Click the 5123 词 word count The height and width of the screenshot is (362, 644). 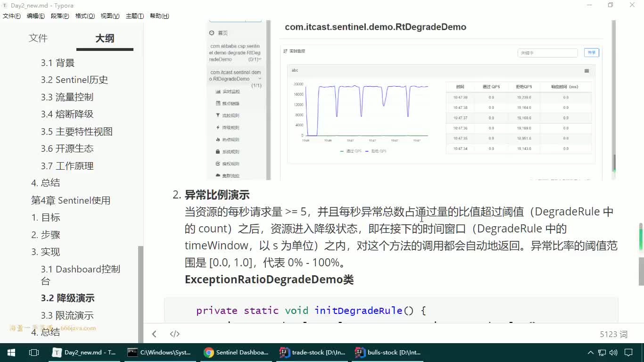[613, 334]
